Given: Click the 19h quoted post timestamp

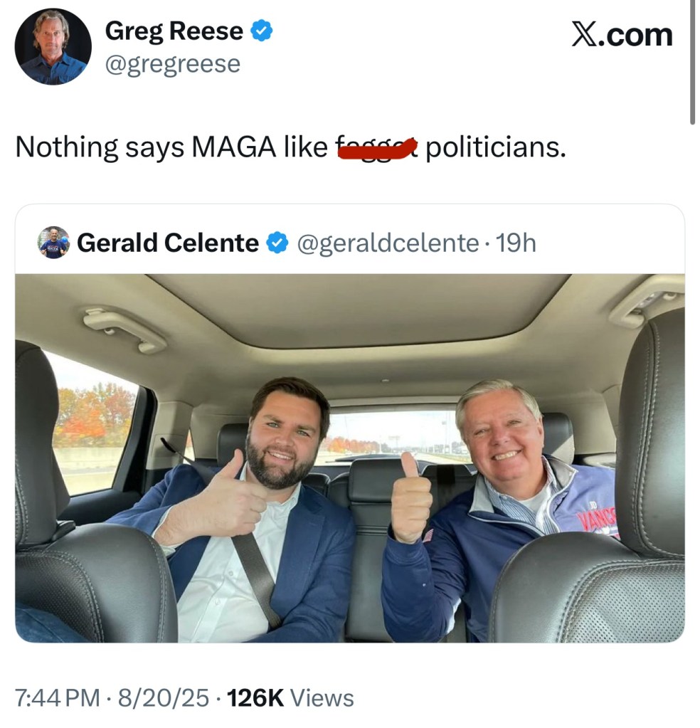Looking at the screenshot, I should pyautogui.click(x=516, y=243).
